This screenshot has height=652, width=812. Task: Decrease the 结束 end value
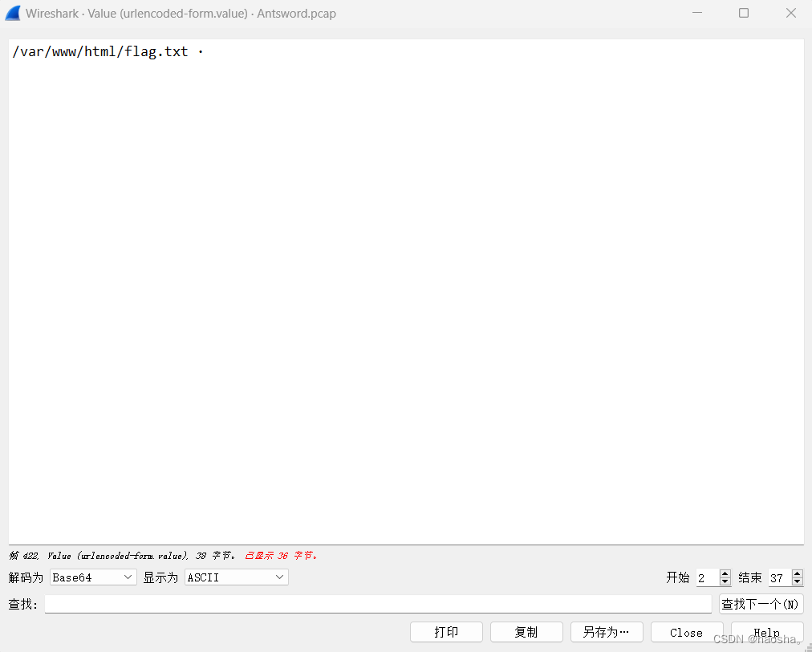[798, 581]
